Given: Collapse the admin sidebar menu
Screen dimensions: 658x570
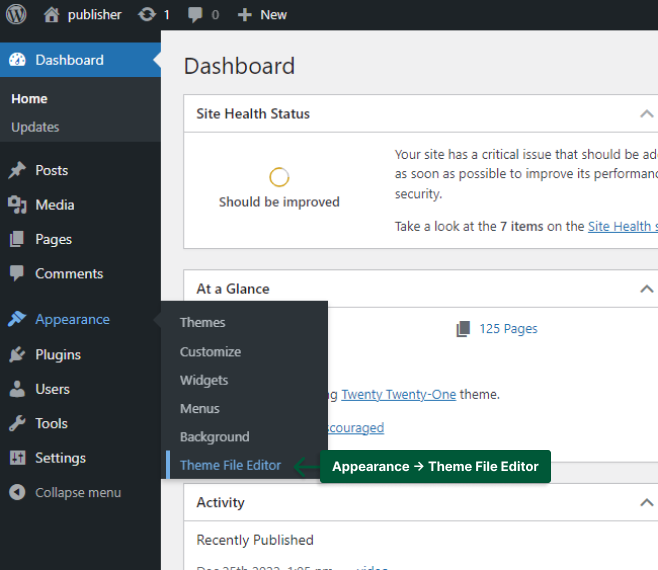Looking at the screenshot, I should pyautogui.click(x=77, y=492).
